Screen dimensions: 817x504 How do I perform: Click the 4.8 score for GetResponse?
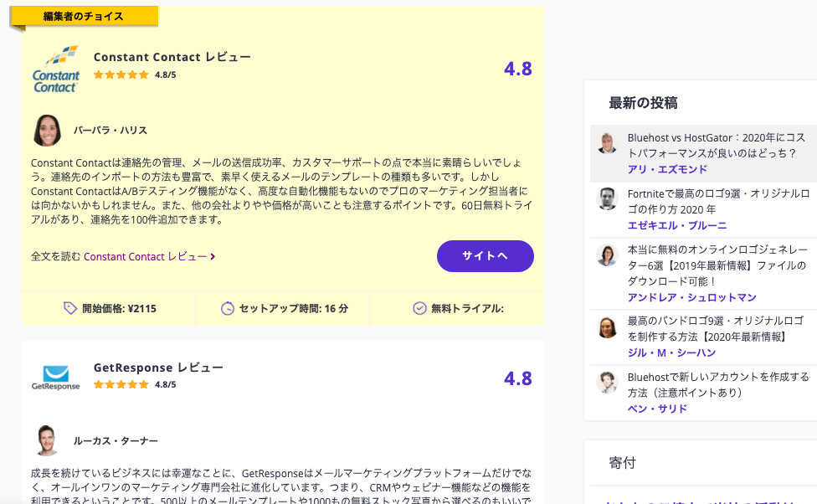(x=518, y=378)
